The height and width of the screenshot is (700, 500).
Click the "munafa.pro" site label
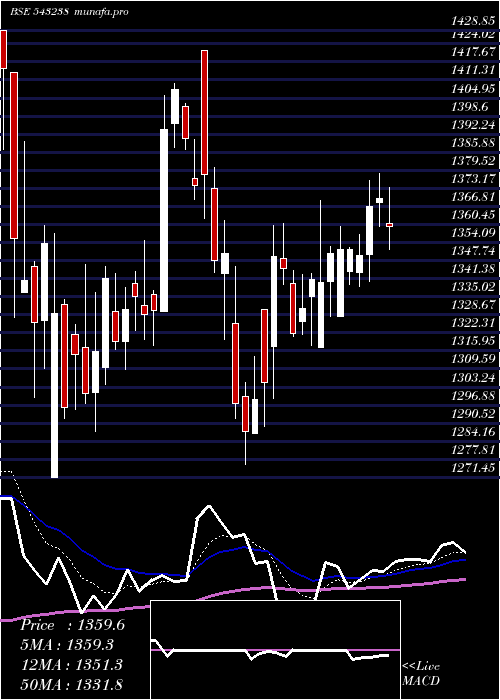pos(102,12)
